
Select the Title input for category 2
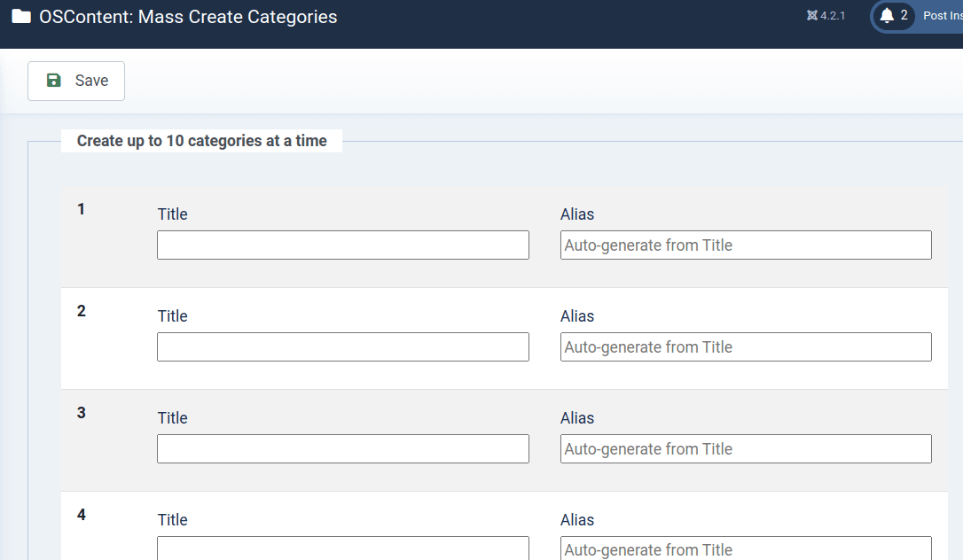[342, 347]
